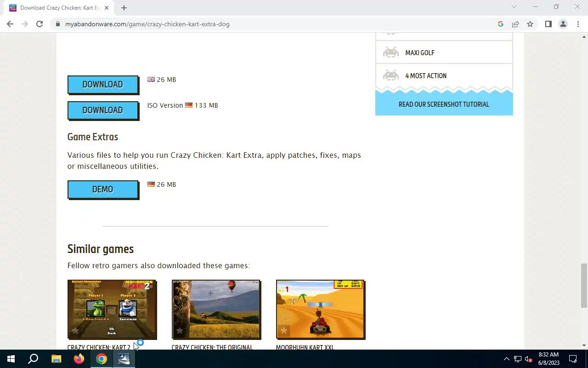Click the lock icon in address bar
The width and height of the screenshot is (588, 368).
57,24
